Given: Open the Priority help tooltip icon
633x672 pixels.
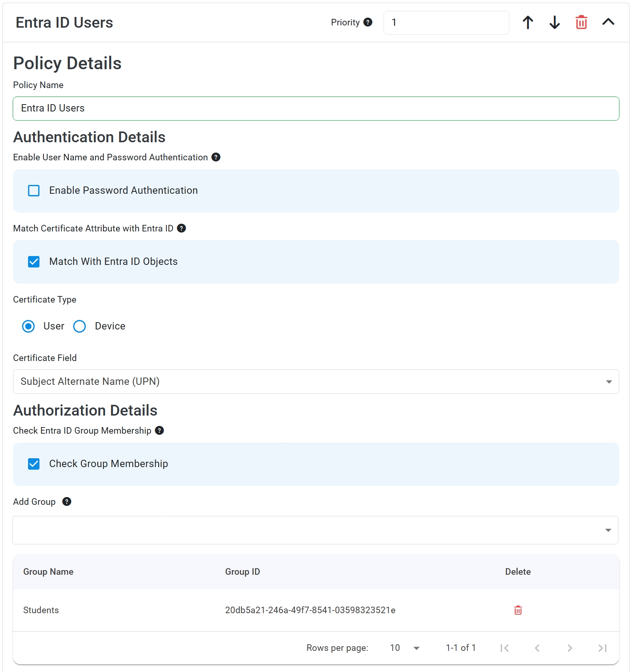Looking at the screenshot, I should pyautogui.click(x=368, y=22).
